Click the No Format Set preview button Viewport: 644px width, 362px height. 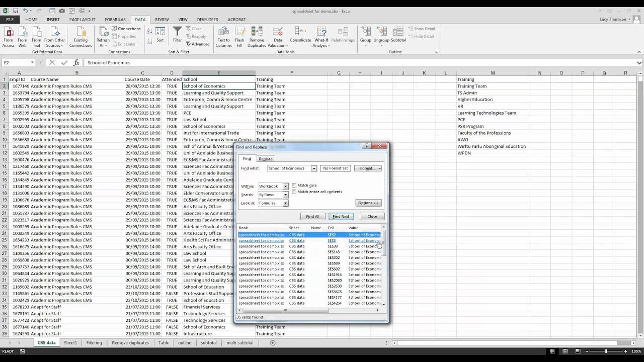point(336,168)
